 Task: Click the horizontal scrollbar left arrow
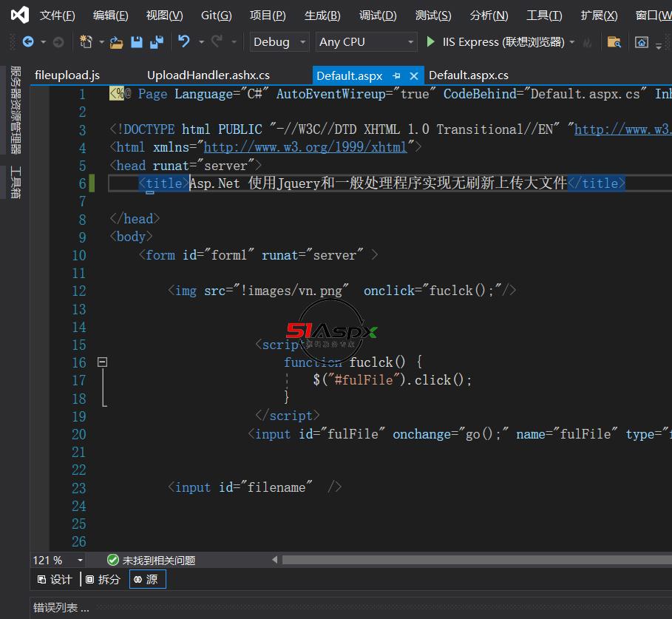275,560
